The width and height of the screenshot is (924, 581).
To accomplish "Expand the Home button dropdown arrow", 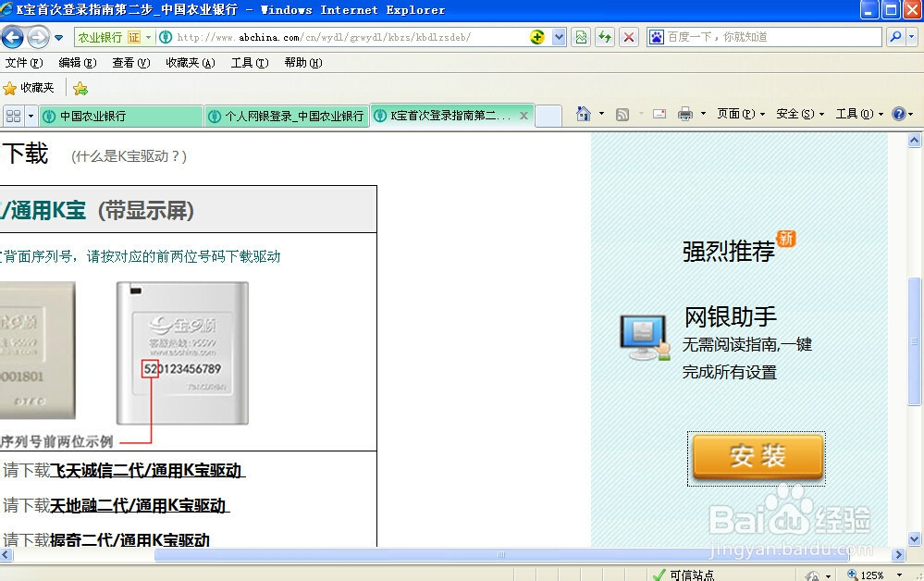I will 601,114.
